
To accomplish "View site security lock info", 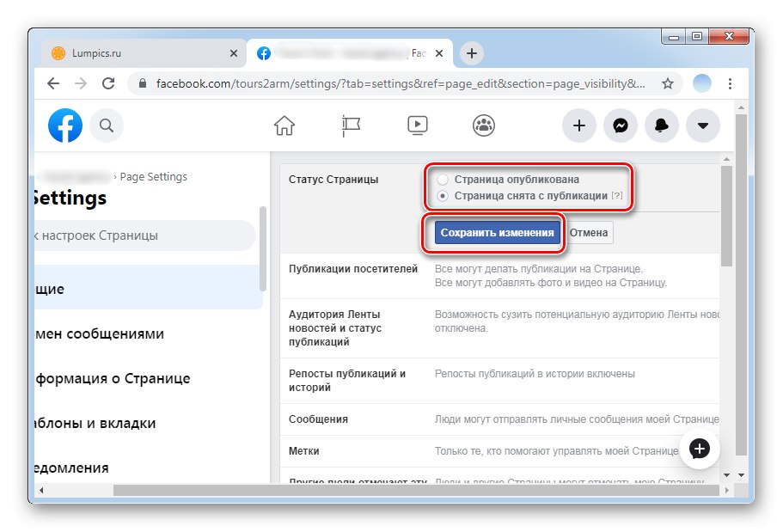I will 143,83.
